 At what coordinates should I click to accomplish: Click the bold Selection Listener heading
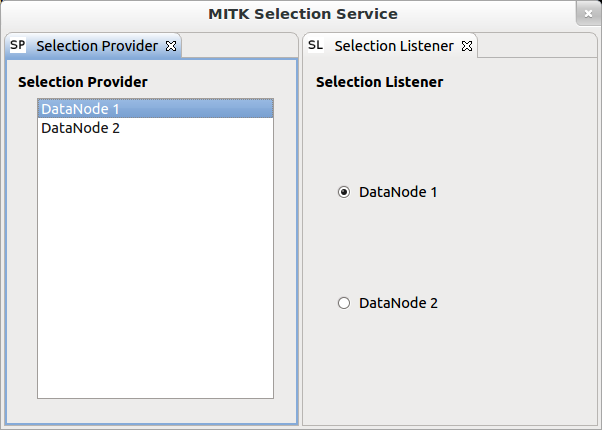click(379, 82)
